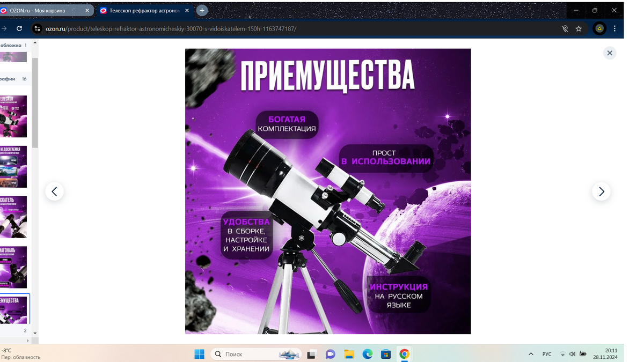This screenshot has width=644, height=362.
Task: Close the 'OZON.ru - Моя корзина' tab
Action: click(87, 10)
